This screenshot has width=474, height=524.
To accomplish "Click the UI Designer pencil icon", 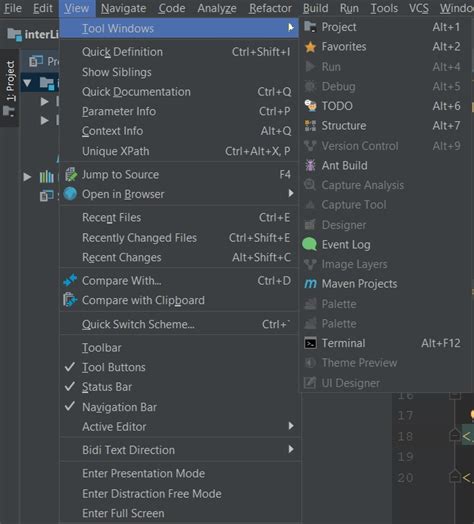I will [310, 383].
